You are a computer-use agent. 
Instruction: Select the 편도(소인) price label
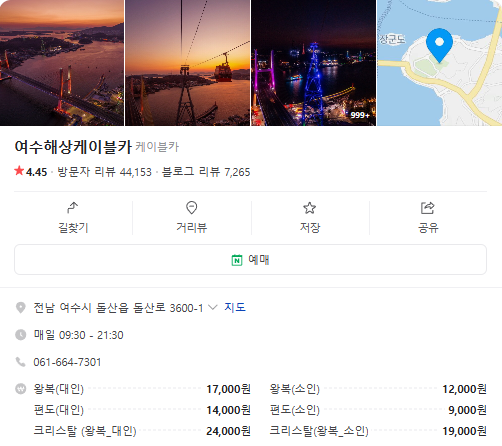(x=294, y=410)
